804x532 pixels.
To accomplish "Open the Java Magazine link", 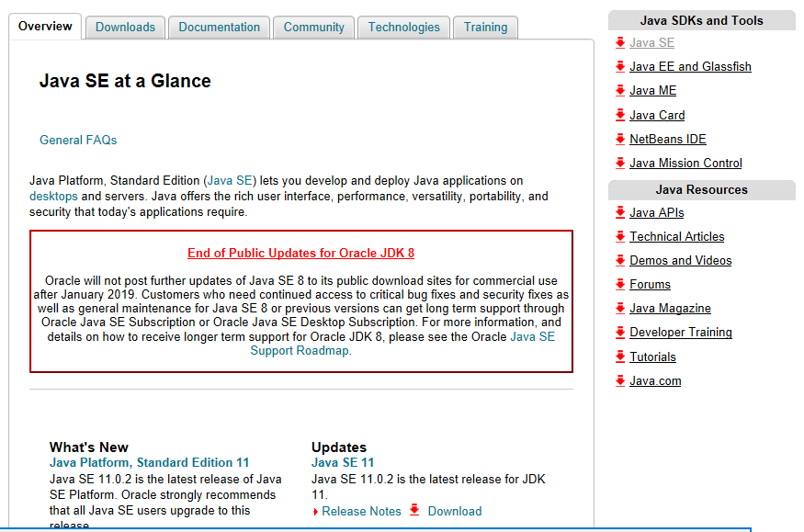I will tap(670, 308).
